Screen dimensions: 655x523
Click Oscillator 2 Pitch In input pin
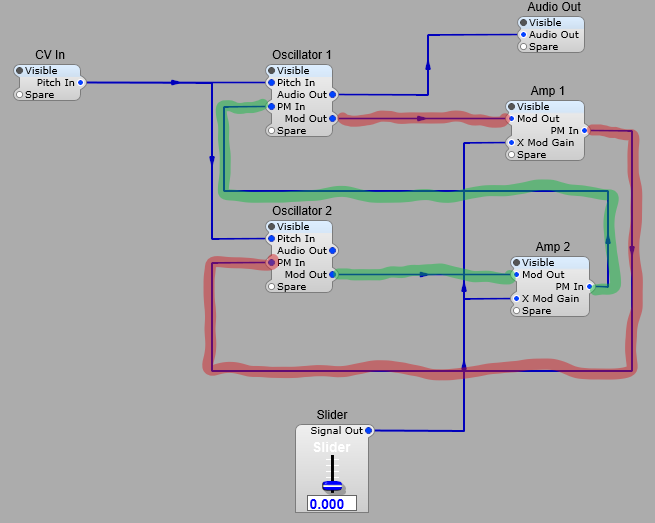click(x=271, y=239)
